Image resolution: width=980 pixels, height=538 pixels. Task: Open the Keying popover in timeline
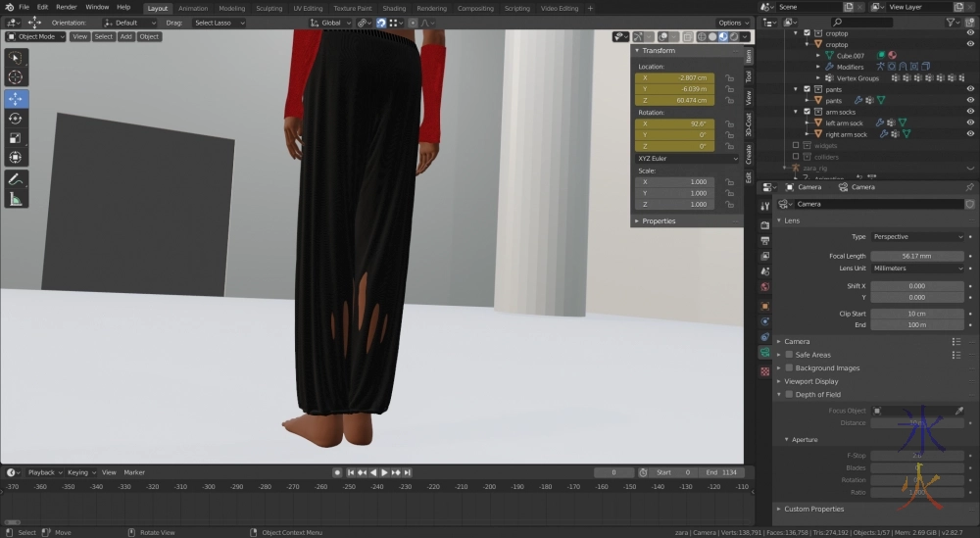[79, 472]
